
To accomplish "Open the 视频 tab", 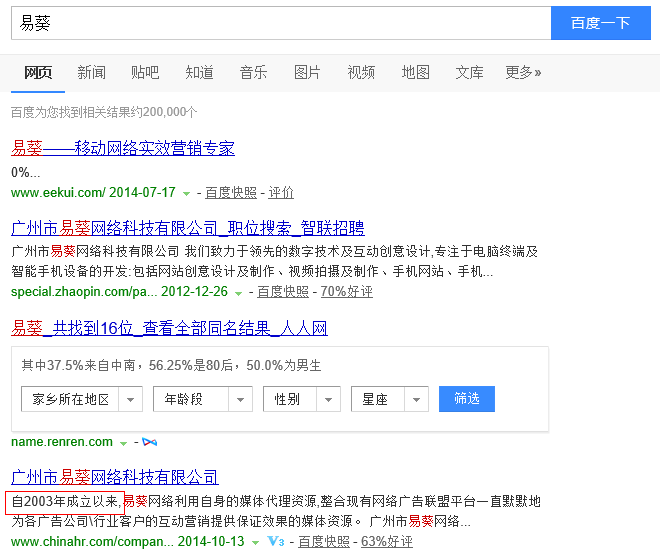I will coord(361,73).
